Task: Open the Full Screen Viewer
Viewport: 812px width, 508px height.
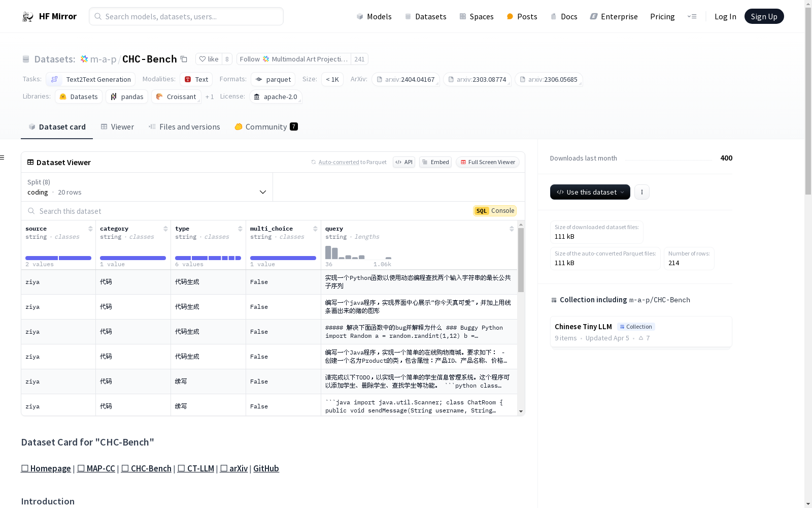Action: pos(487,162)
